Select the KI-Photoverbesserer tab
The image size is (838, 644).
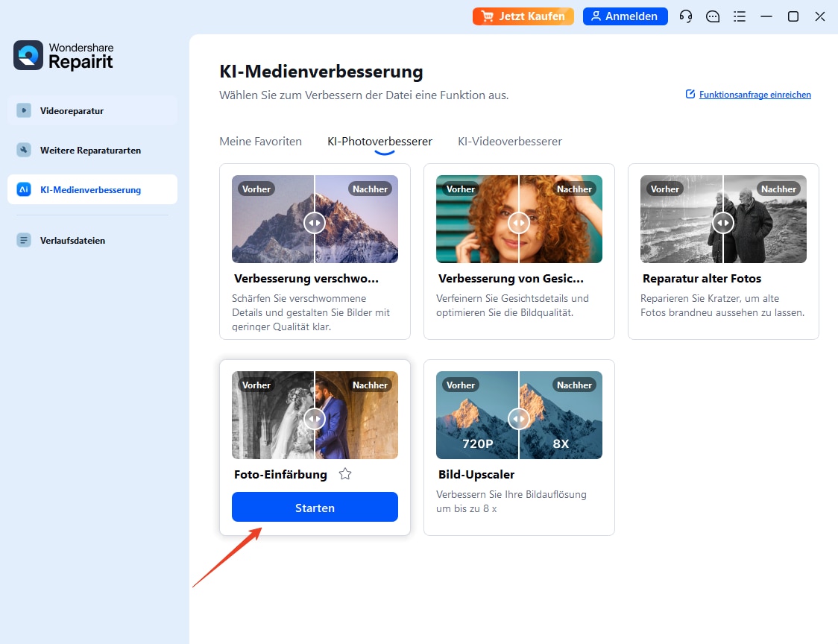[379, 142]
